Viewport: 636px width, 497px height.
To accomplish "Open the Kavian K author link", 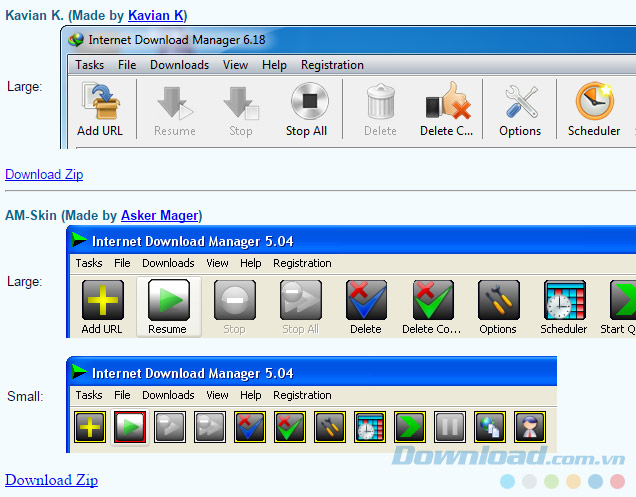I will [156, 16].
